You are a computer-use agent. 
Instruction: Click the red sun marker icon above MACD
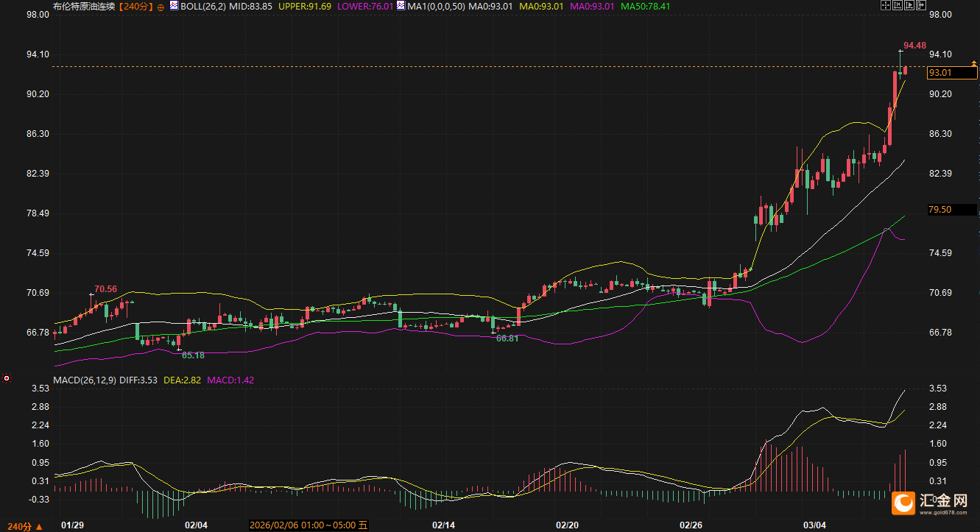click(x=7, y=377)
